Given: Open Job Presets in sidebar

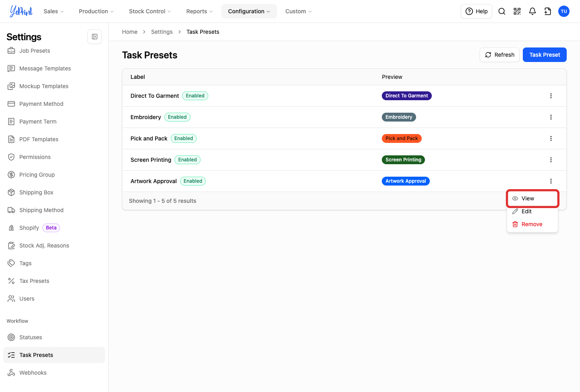Looking at the screenshot, I should click(x=54, y=51).
